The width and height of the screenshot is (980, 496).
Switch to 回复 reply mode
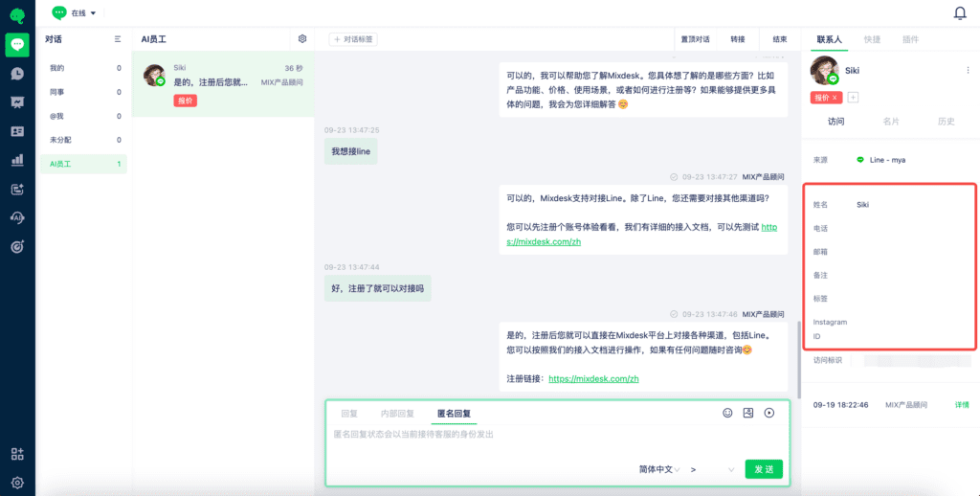[x=349, y=414]
